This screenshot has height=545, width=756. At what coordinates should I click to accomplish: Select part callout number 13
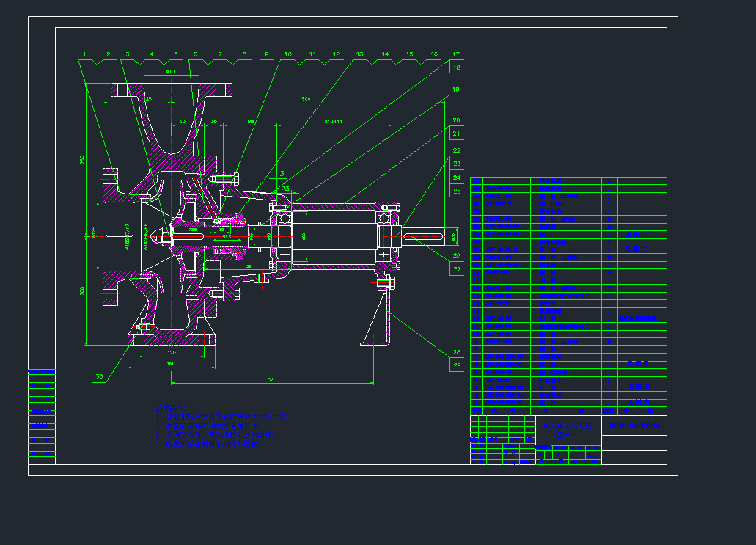359,54
